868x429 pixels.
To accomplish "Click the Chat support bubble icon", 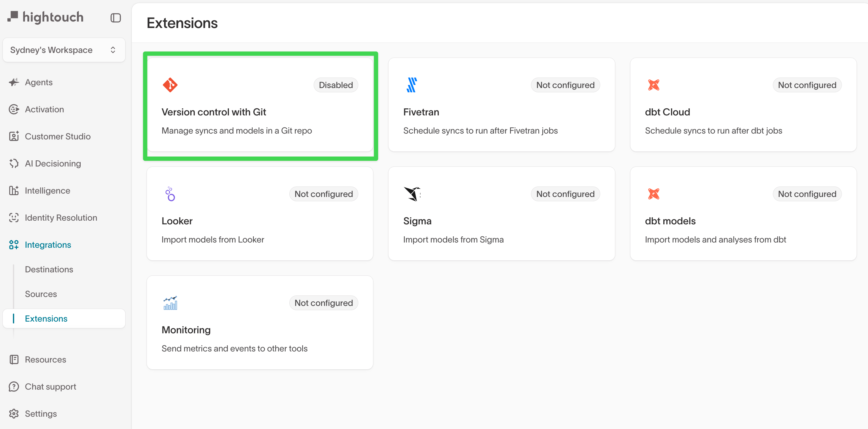I will (14, 387).
